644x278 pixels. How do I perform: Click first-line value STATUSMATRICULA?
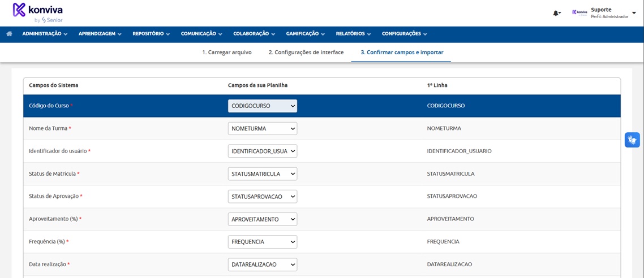[451, 174]
